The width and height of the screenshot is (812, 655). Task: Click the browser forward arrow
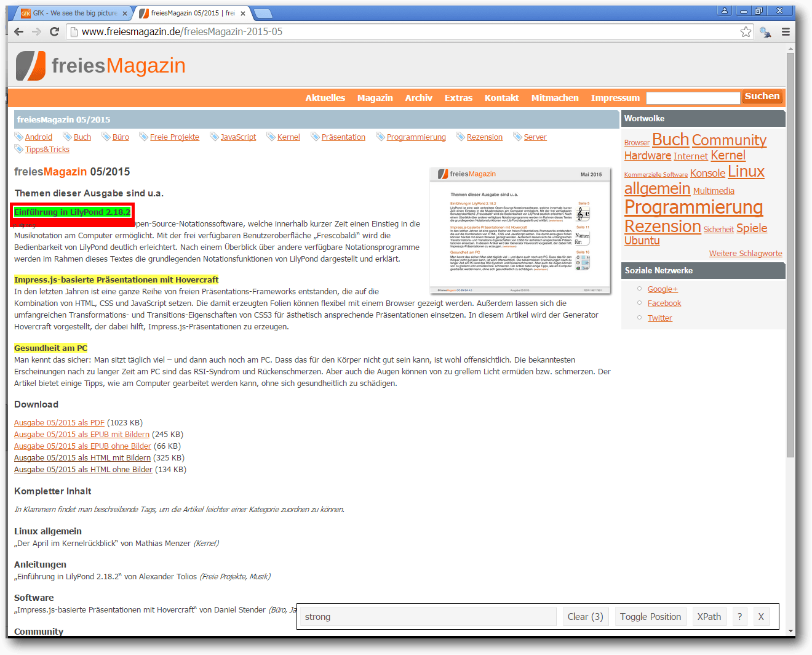(36, 31)
